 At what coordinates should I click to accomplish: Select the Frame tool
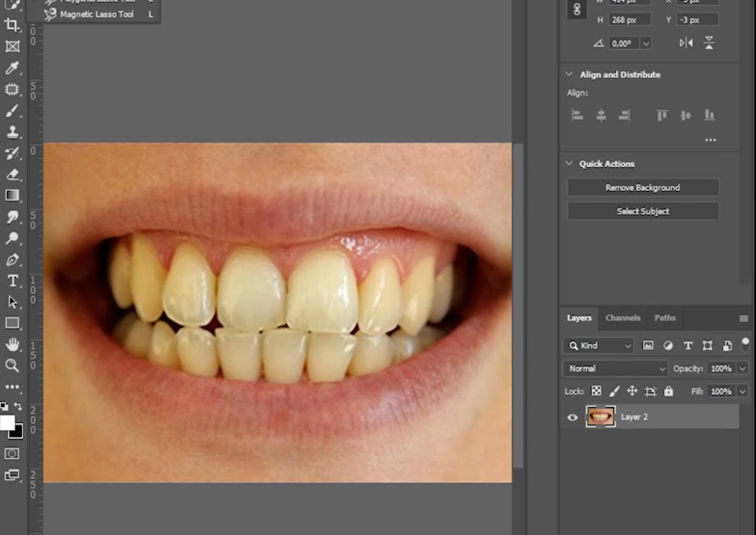(12, 47)
